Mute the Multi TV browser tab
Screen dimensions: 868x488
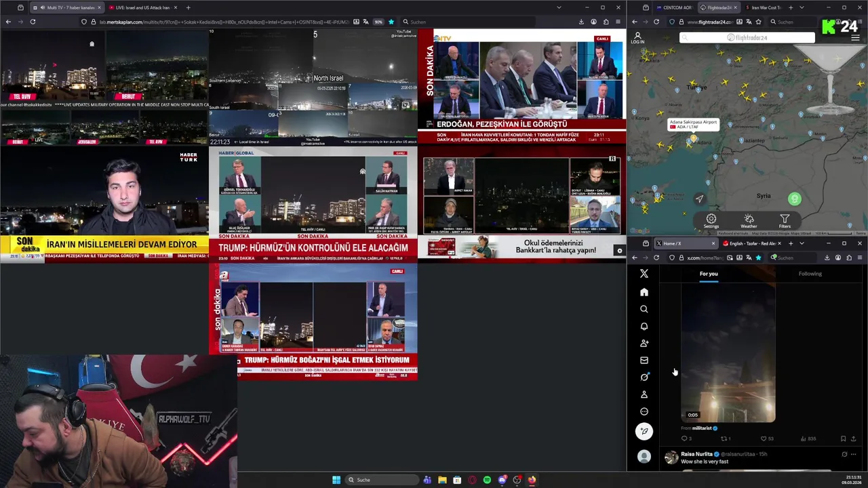pos(43,7)
